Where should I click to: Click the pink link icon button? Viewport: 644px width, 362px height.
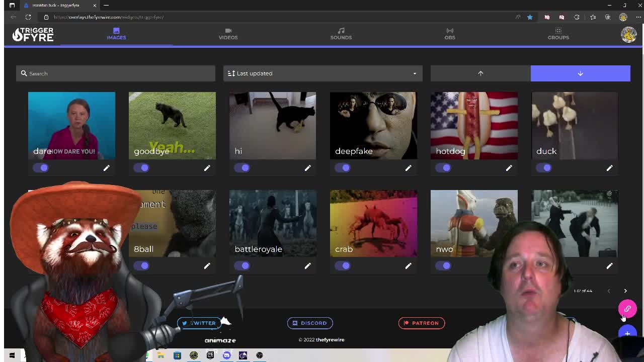(627, 309)
